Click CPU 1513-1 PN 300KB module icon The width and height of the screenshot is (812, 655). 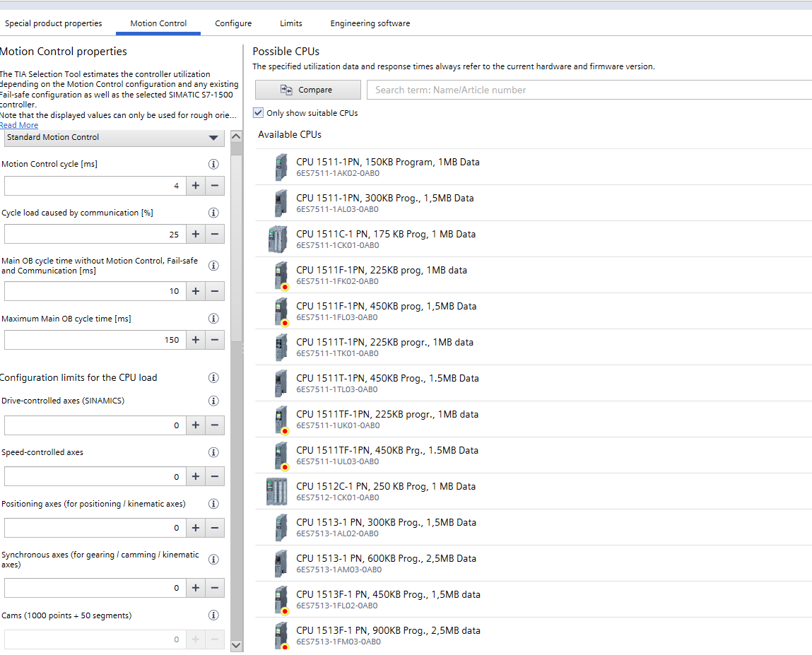[x=281, y=527]
